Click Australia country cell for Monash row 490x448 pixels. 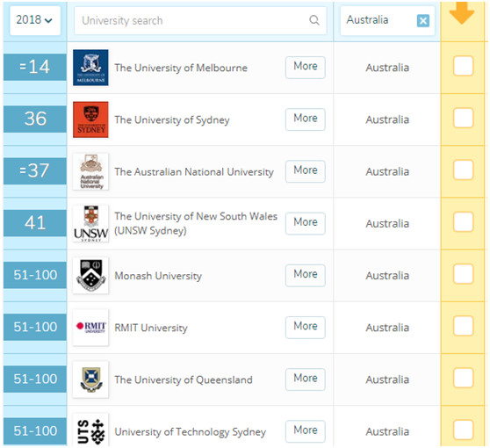click(387, 276)
